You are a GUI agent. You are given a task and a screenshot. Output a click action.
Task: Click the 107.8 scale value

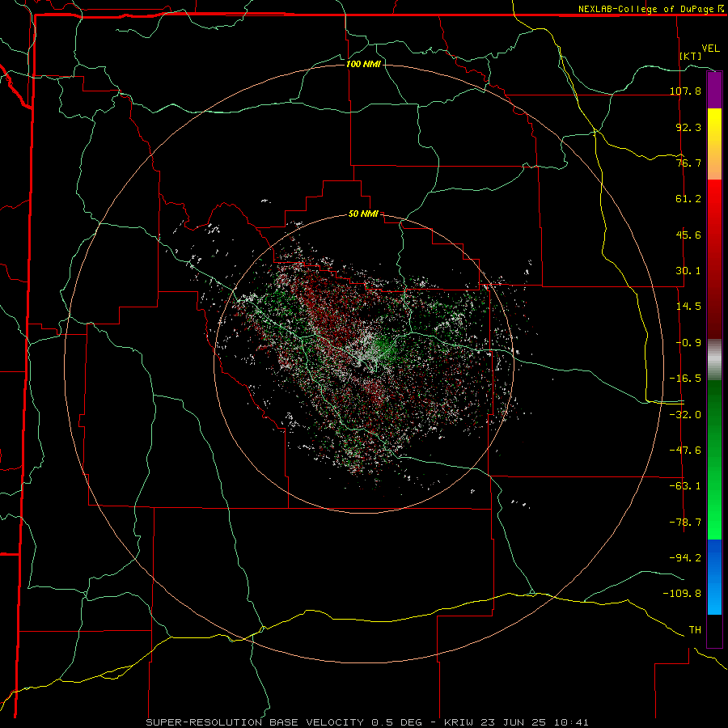click(685, 91)
